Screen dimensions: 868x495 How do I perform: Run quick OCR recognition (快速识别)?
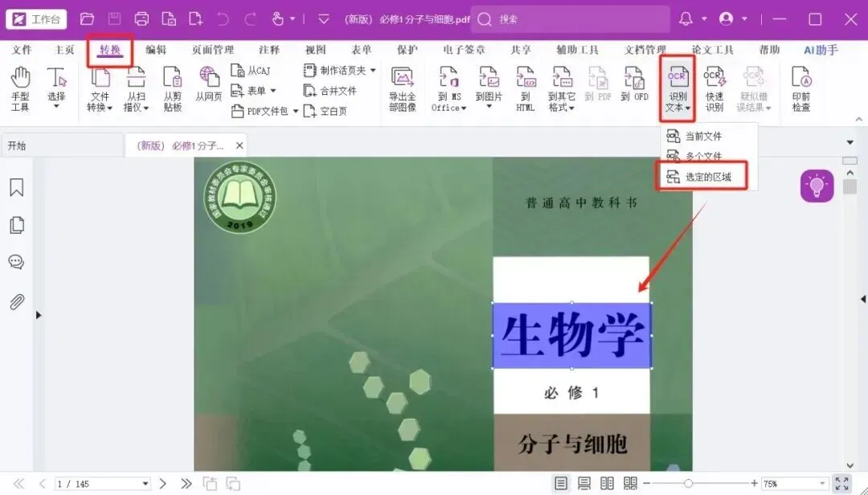tap(714, 89)
